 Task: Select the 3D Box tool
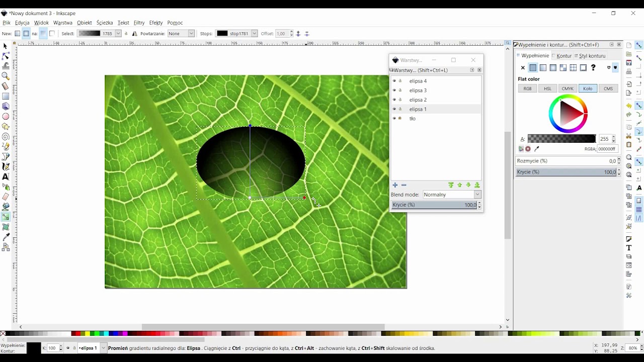pyautogui.click(x=6, y=106)
